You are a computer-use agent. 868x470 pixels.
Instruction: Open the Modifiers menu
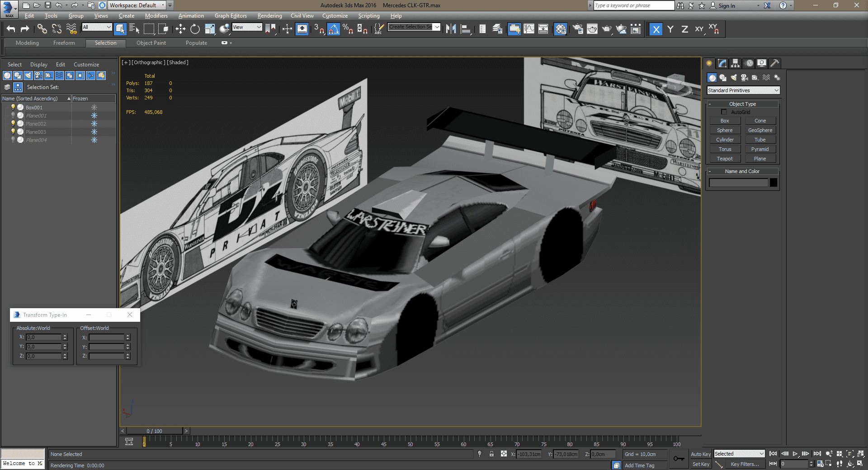point(156,16)
